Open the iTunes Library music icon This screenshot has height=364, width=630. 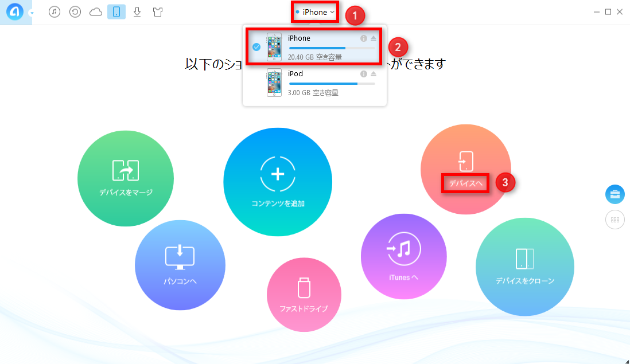pos(55,12)
